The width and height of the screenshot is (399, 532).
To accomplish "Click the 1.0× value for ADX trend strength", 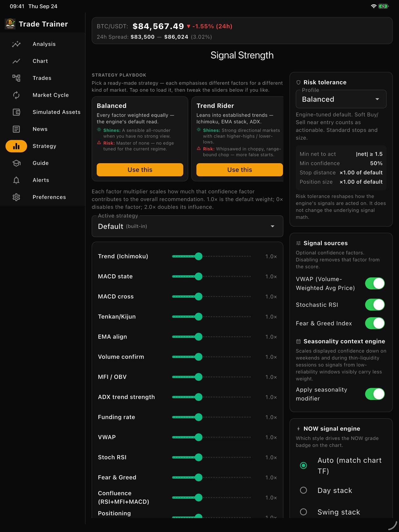I will (271, 397).
